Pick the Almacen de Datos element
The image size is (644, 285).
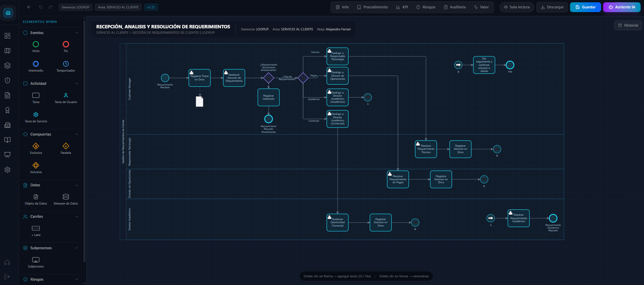coord(66,199)
